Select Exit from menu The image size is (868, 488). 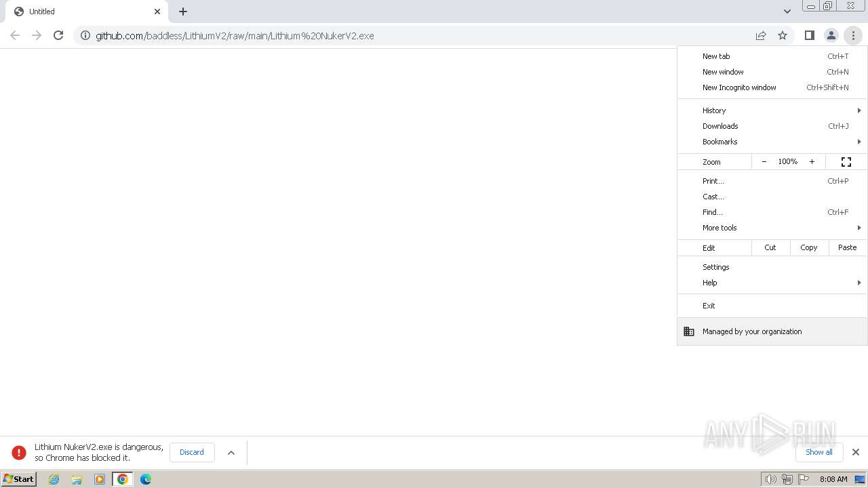772,306
